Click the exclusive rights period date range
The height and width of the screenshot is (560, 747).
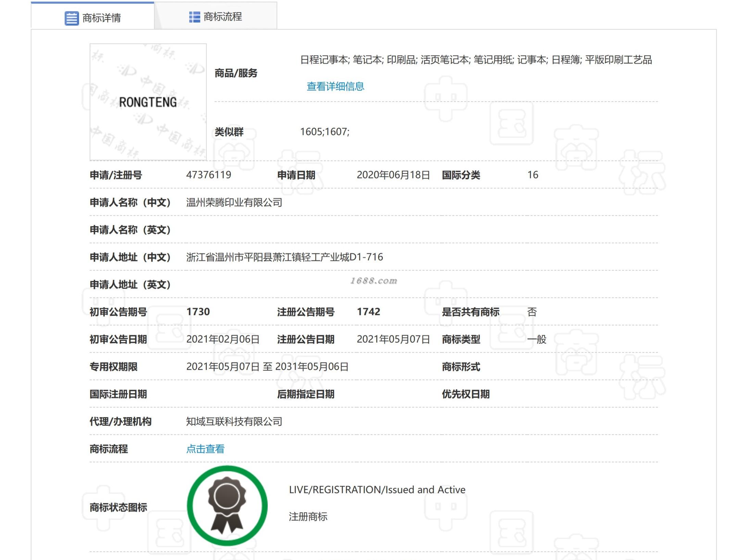(x=267, y=367)
